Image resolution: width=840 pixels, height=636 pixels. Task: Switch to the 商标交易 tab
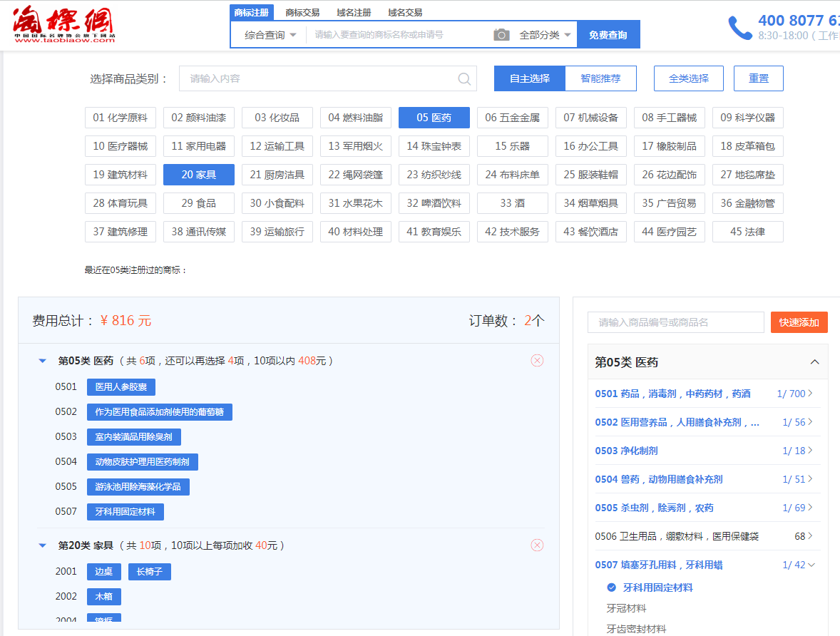click(302, 12)
